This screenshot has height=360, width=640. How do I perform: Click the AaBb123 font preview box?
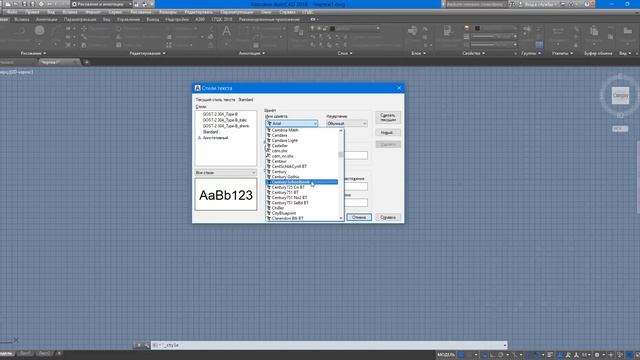pos(226,195)
